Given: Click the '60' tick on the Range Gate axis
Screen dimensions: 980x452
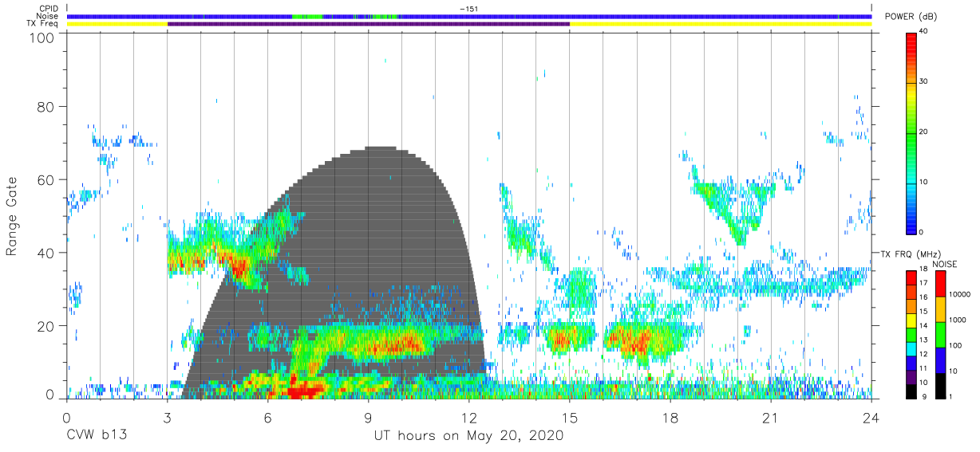Looking at the screenshot, I should tap(46, 180).
